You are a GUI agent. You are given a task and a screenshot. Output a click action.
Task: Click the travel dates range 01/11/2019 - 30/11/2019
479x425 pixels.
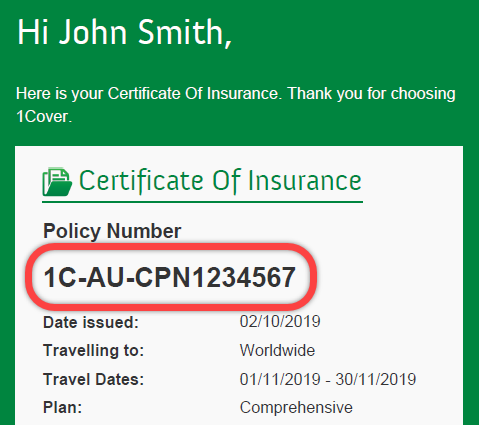328,379
